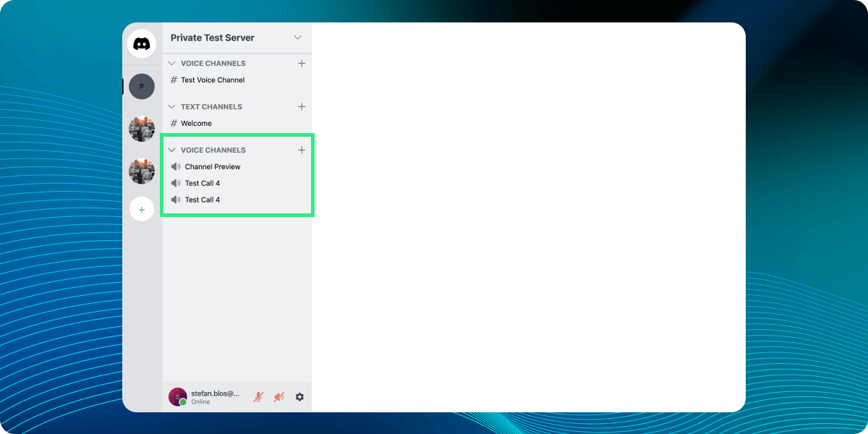Join the first Test Call 4 voice channel
The width and height of the screenshot is (868, 434).
pos(202,183)
